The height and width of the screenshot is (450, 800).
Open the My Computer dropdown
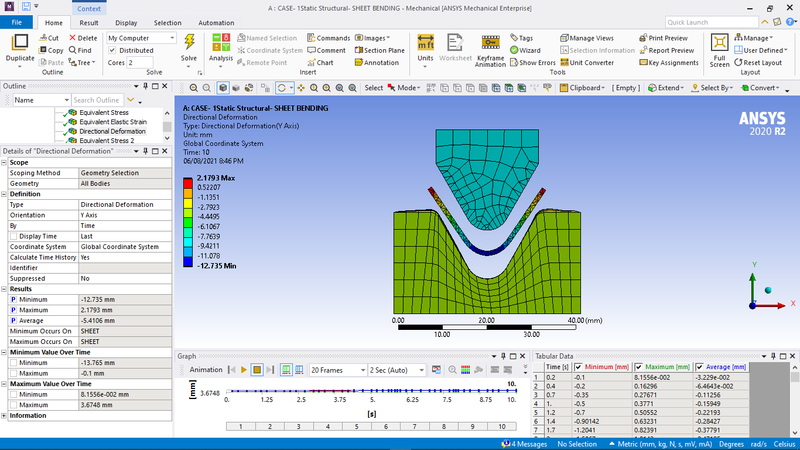click(141, 38)
